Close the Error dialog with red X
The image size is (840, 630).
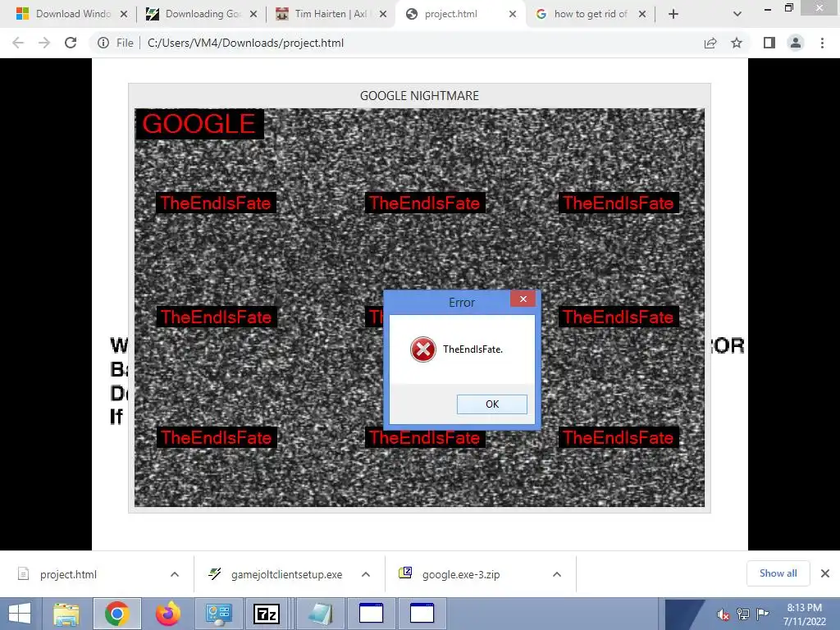(523, 299)
